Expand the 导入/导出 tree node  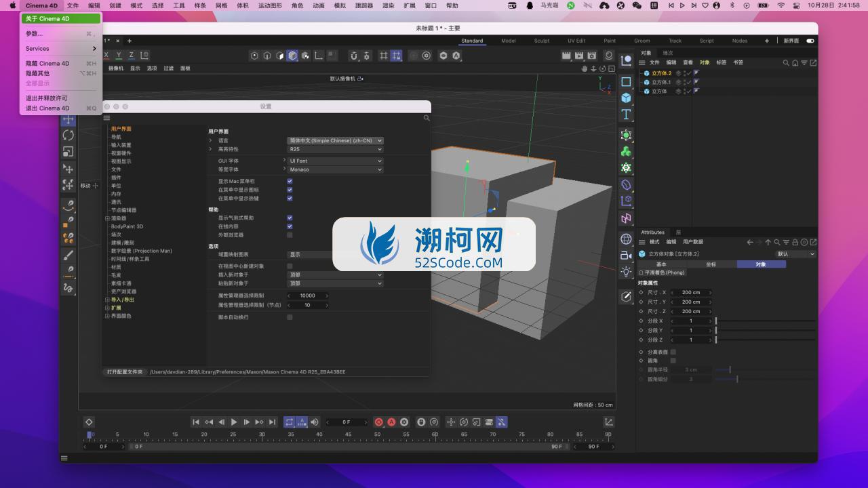pos(107,300)
